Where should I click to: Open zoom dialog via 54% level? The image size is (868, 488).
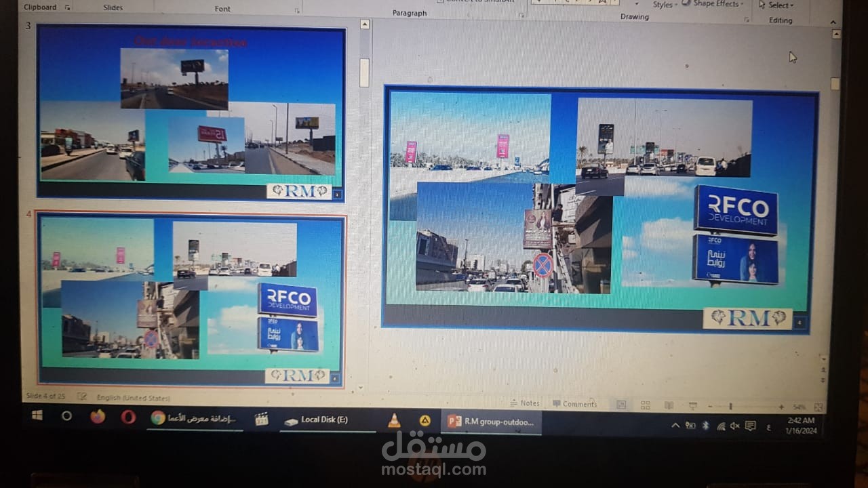coord(800,407)
